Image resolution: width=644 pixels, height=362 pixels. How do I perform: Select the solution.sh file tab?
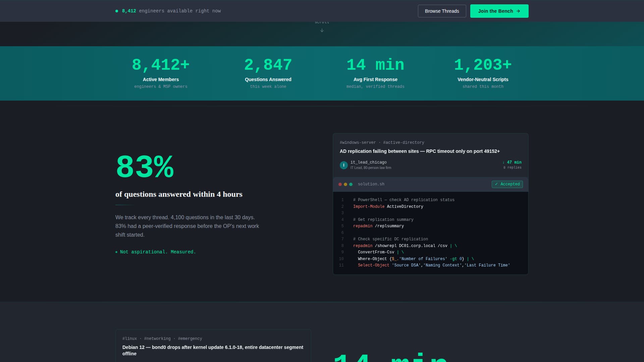pyautogui.click(x=371, y=184)
